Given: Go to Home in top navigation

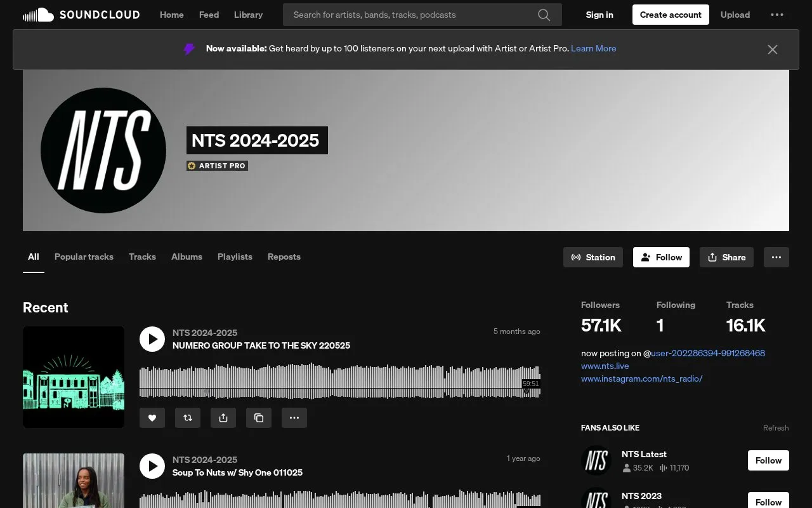Looking at the screenshot, I should tap(172, 15).
